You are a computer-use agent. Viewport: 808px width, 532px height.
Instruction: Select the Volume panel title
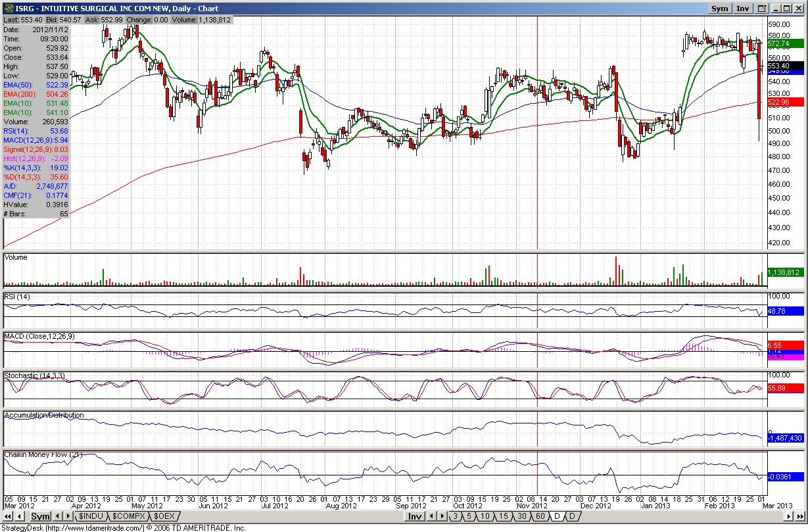[16, 257]
